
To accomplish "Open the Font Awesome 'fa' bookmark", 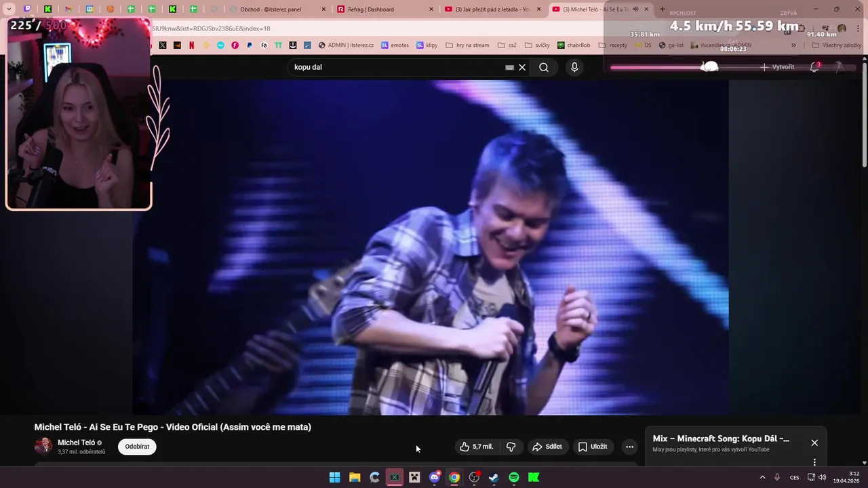I will [264, 45].
